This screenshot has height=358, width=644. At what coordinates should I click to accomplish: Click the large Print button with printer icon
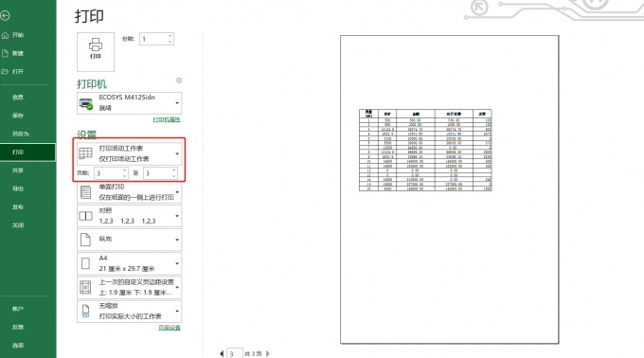tap(96, 52)
